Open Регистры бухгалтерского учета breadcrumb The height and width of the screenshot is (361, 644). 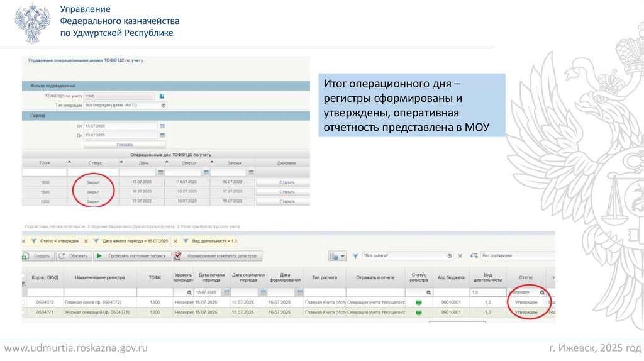coord(210,226)
